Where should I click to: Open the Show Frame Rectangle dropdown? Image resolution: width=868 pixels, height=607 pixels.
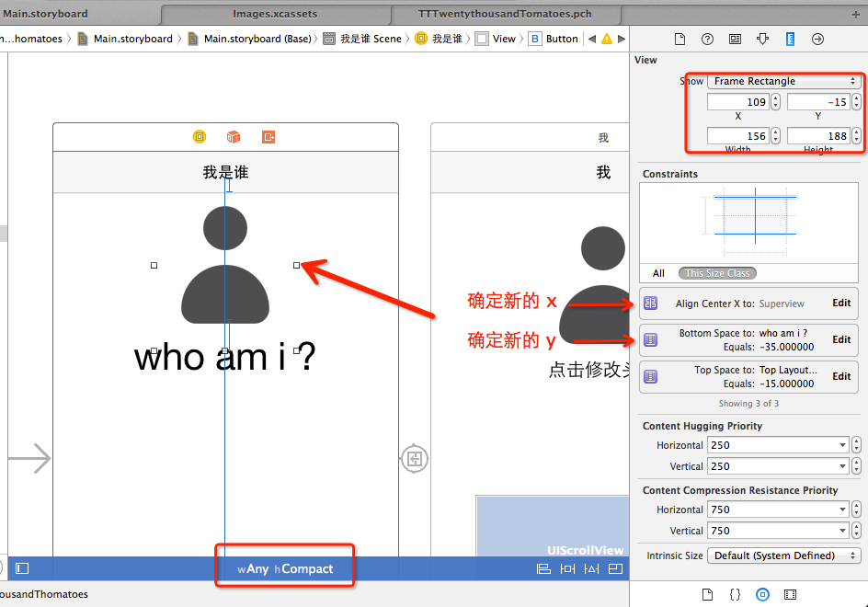tap(783, 81)
